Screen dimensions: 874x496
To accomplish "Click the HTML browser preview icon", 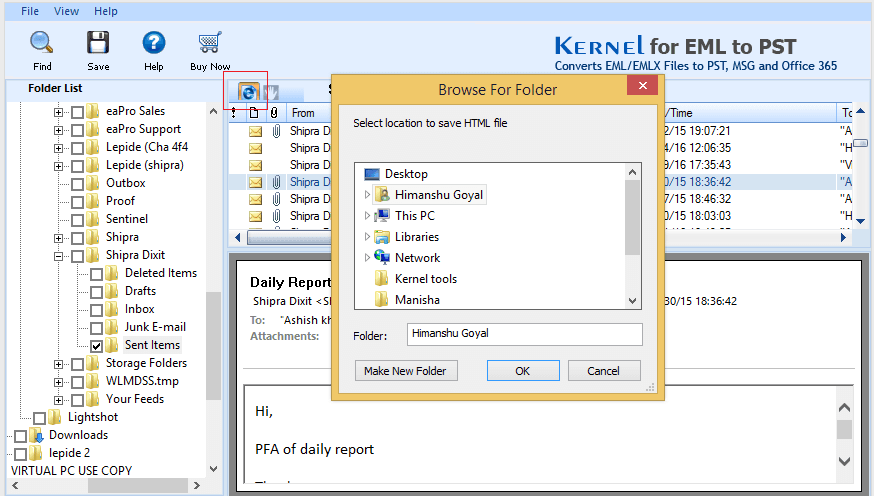I will (248, 91).
